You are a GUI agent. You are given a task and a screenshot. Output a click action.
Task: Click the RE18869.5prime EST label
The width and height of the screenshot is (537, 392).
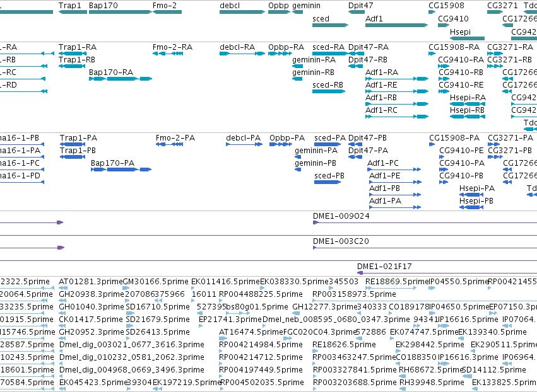tap(397, 282)
